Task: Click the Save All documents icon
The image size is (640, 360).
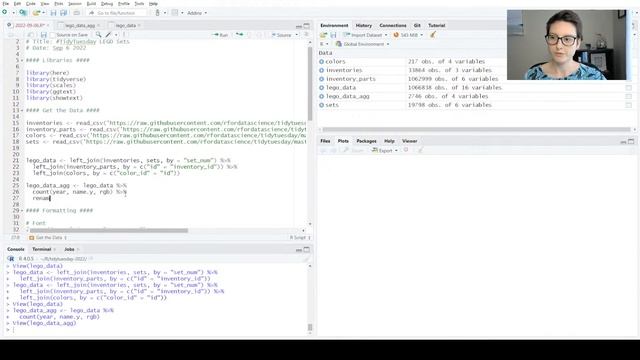Action: pyautogui.click(x=63, y=13)
